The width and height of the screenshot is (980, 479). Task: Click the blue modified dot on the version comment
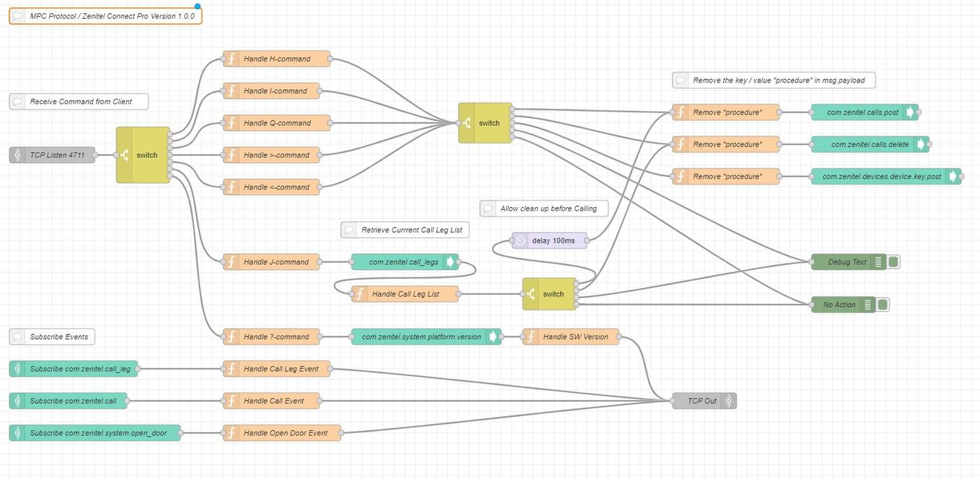[x=197, y=6]
